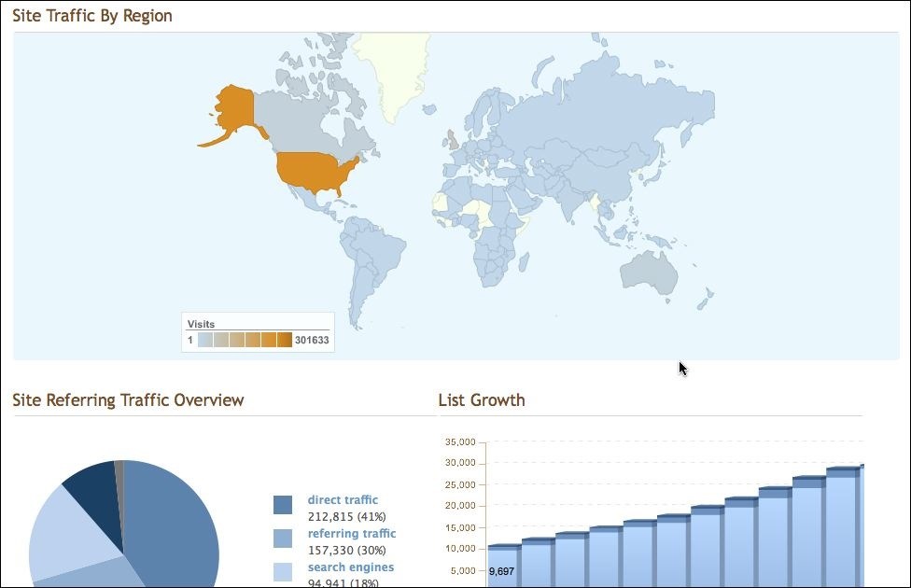The image size is (911, 588).
Task: Open the direct traffic link
Action: [x=343, y=499]
